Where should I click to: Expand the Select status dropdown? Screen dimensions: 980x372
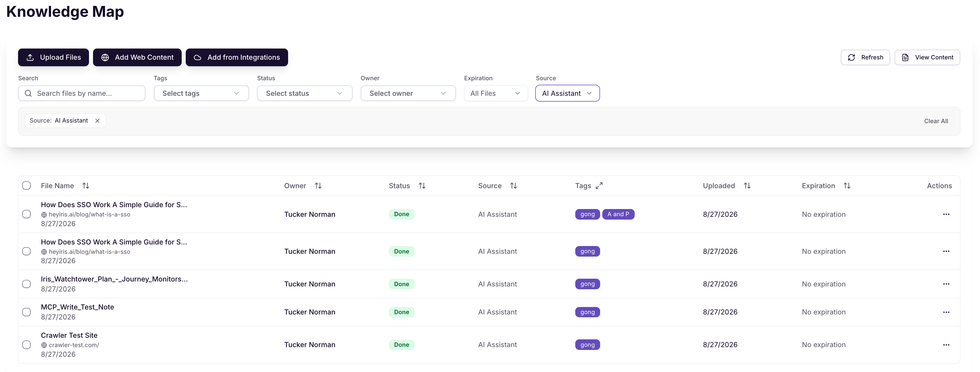tap(305, 93)
